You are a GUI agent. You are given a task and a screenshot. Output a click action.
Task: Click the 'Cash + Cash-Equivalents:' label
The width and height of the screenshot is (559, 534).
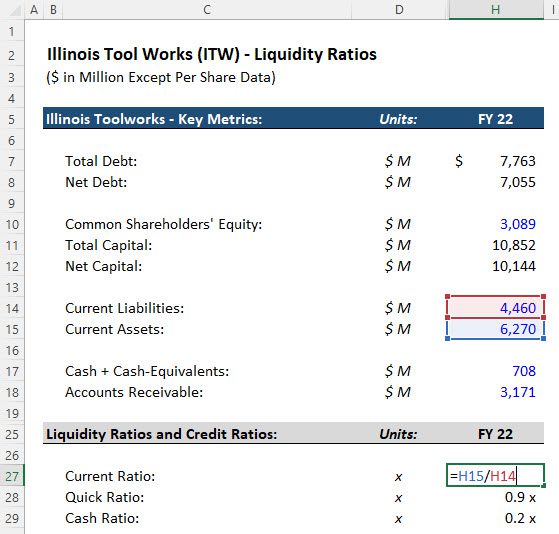147,371
